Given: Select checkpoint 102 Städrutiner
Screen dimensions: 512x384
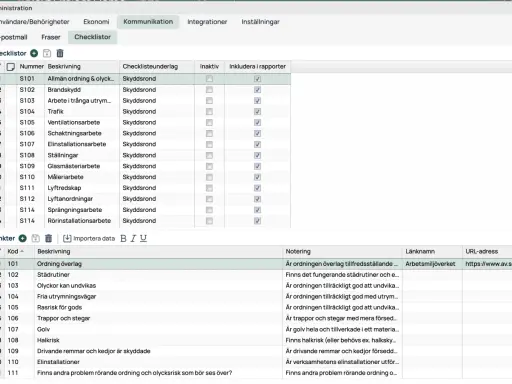Looking at the screenshot, I should click(256, 275).
